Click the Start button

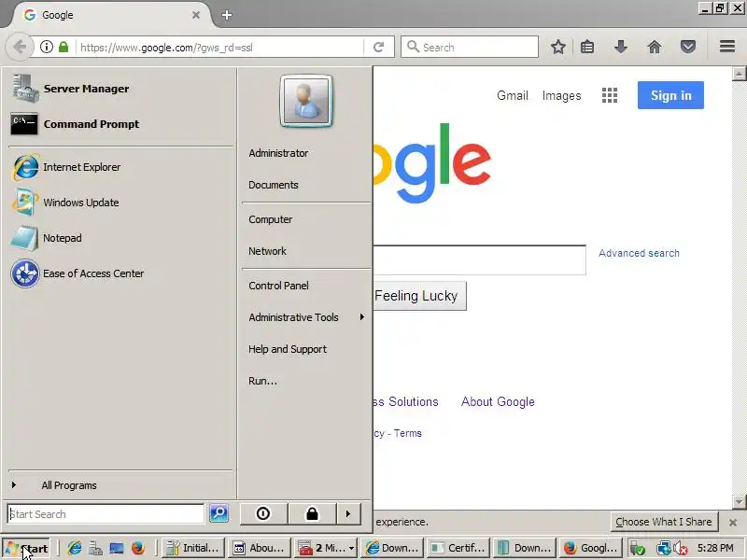pyautogui.click(x=27, y=549)
